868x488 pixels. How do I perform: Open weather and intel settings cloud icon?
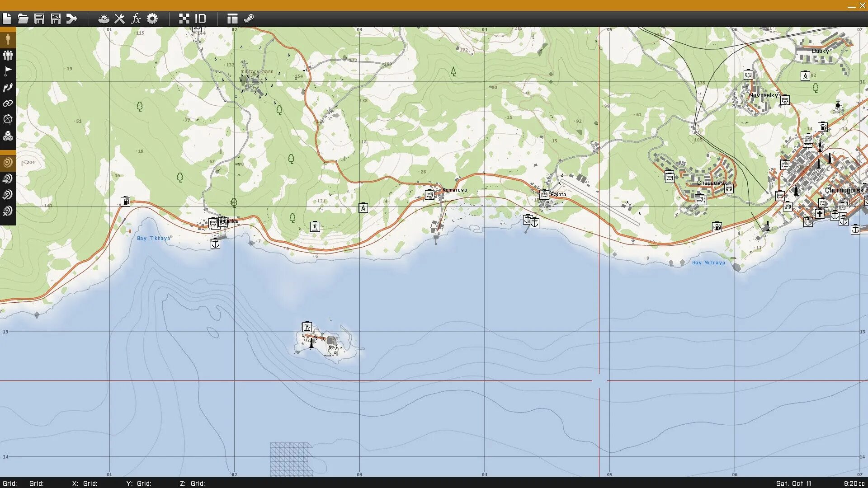(104, 19)
